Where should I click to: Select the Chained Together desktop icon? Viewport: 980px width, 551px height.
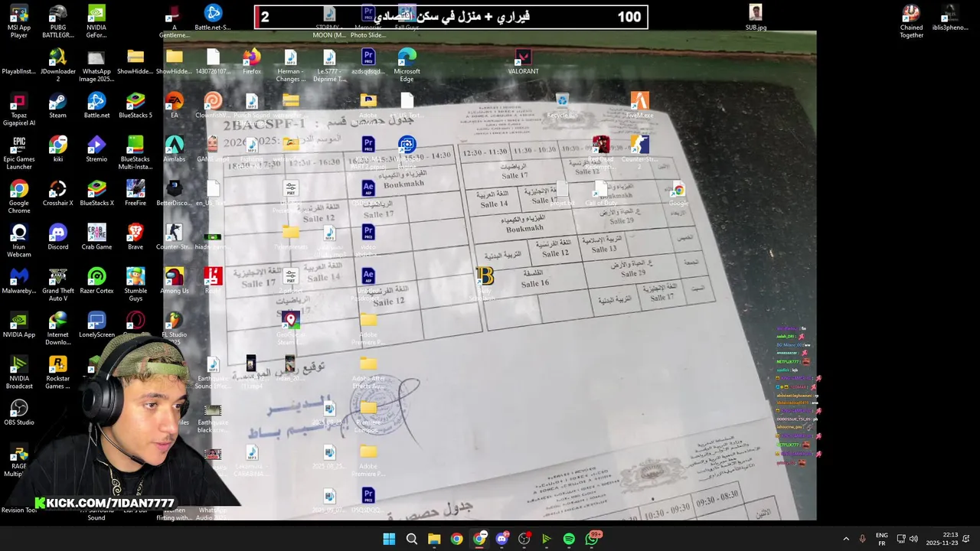coord(911,21)
